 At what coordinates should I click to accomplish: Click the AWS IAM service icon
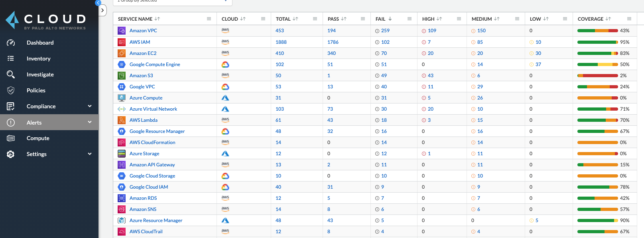coord(122,42)
